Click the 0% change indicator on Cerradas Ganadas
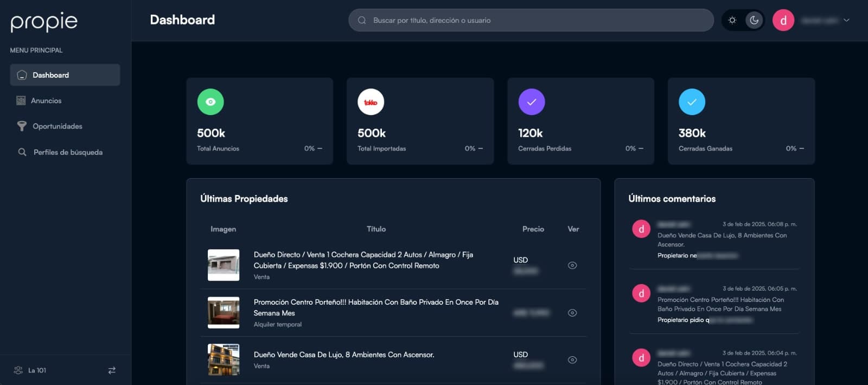Viewport: 868px width, 385px height. click(795, 148)
